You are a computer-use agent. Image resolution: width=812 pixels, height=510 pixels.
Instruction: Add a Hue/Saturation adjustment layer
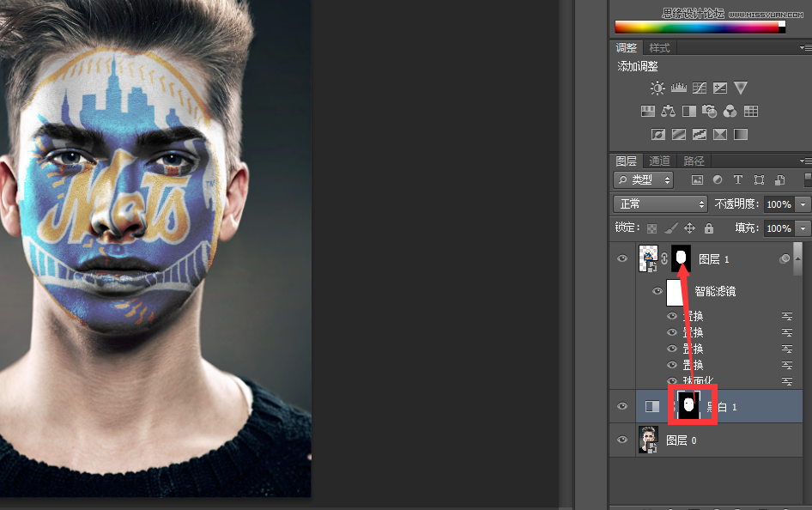coord(648,111)
